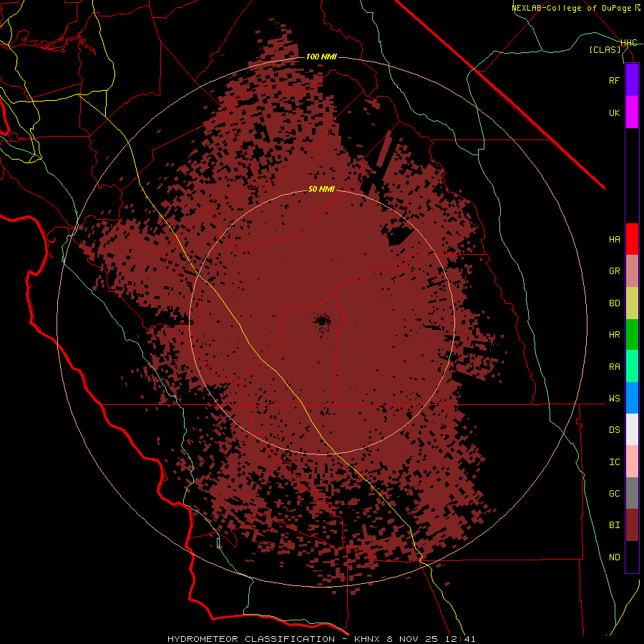Viewport: 644px width, 644px height.
Task: Click the HR green legend swatch
Action: click(x=632, y=335)
